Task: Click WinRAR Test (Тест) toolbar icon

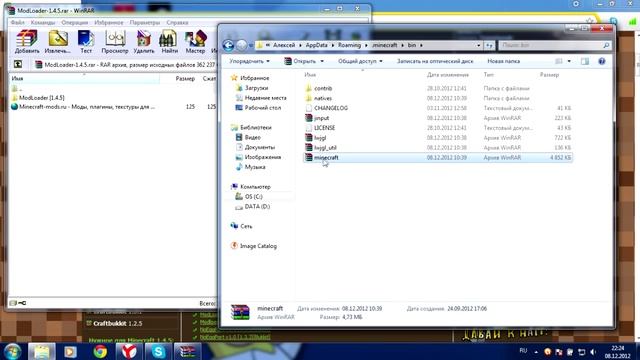Action: pyautogui.click(x=86, y=42)
